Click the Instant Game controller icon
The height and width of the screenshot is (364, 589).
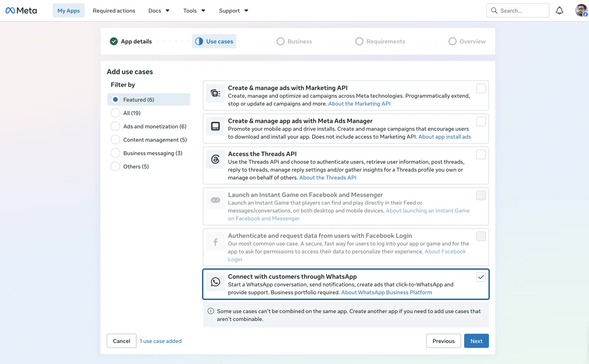coord(215,200)
